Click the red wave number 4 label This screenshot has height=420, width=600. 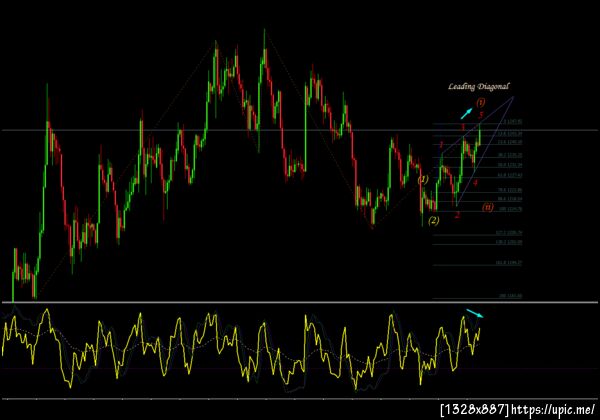tap(475, 183)
